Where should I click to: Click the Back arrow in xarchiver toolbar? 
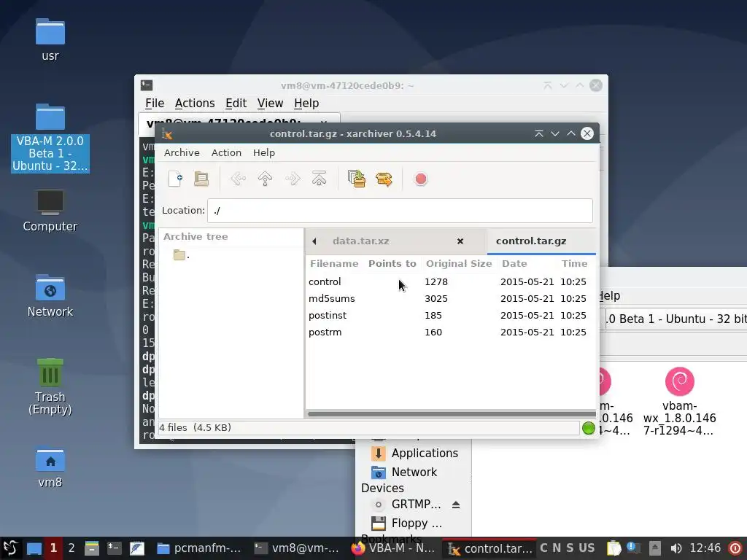(x=239, y=179)
